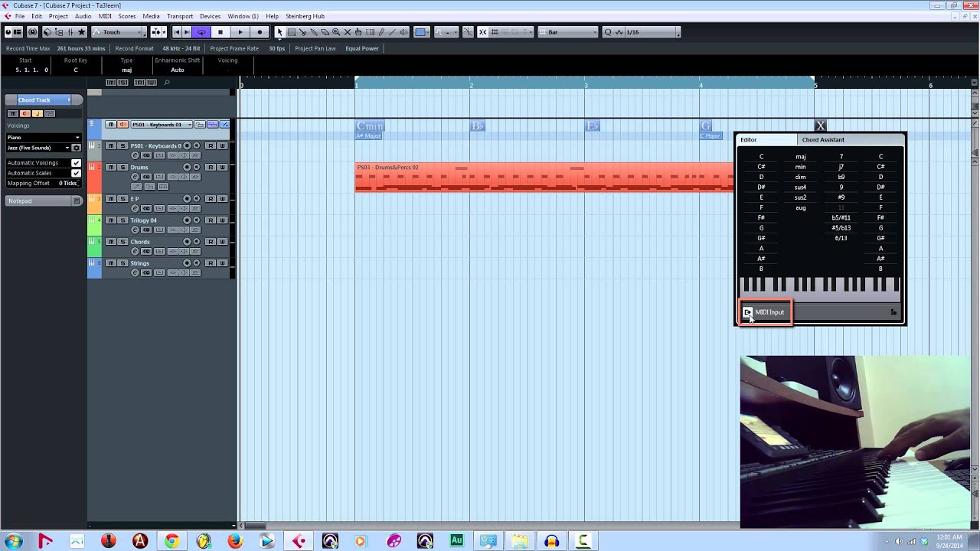
Task: Open the PS01 - Keyboards 01 dropdown on chord track
Action: coord(162,125)
